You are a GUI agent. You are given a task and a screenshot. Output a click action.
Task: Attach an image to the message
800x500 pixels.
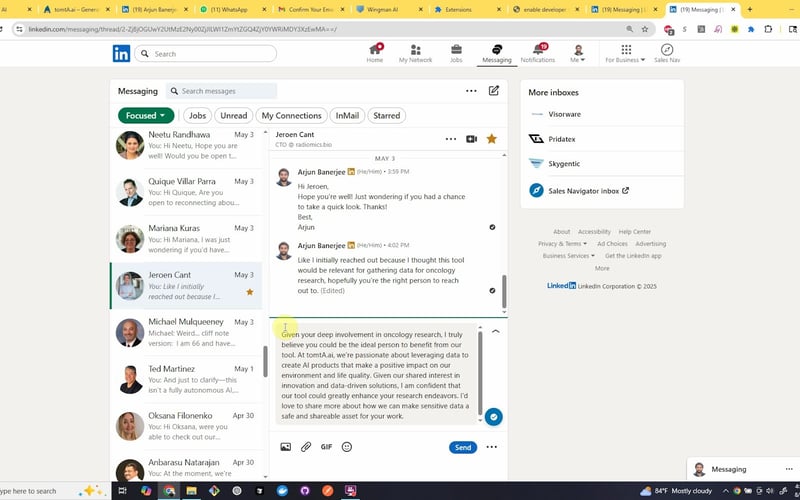pos(286,447)
